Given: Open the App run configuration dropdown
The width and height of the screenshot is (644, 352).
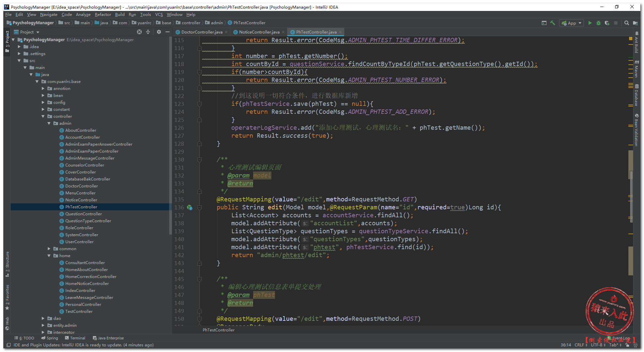Looking at the screenshot, I should click(x=572, y=23).
